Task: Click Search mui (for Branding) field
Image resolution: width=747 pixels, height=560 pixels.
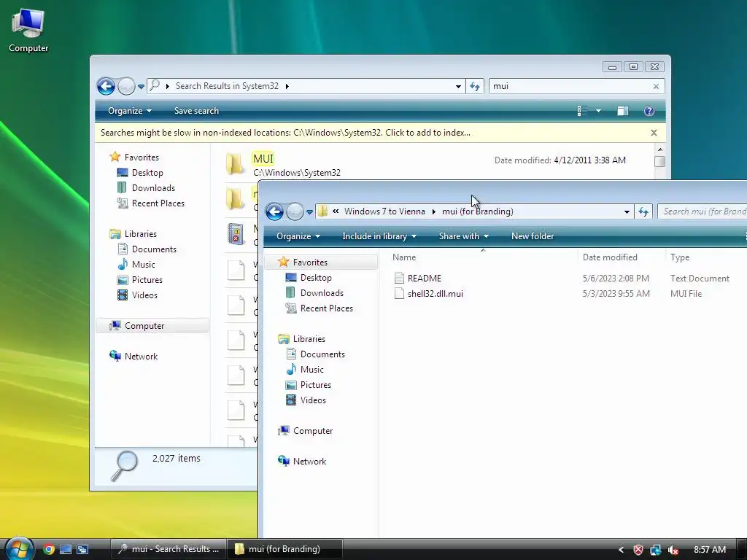Action: (703, 211)
